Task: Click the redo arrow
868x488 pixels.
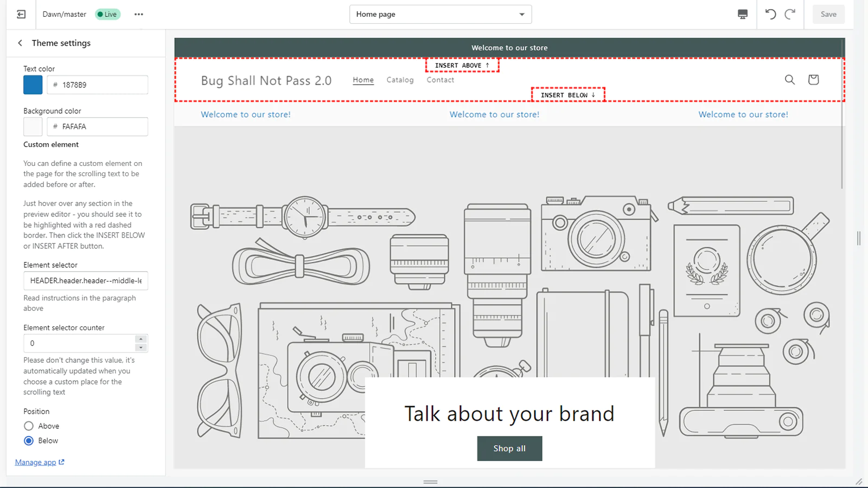Action: point(790,14)
